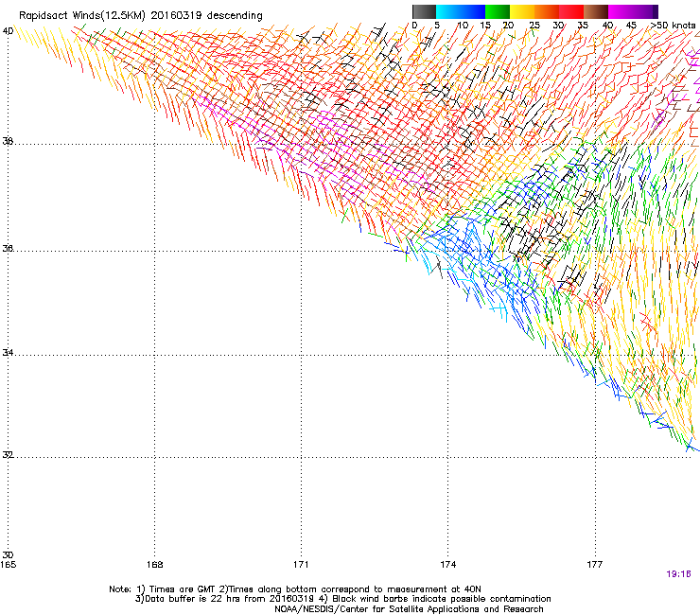Click the latitude label '30'

click(8, 554)
